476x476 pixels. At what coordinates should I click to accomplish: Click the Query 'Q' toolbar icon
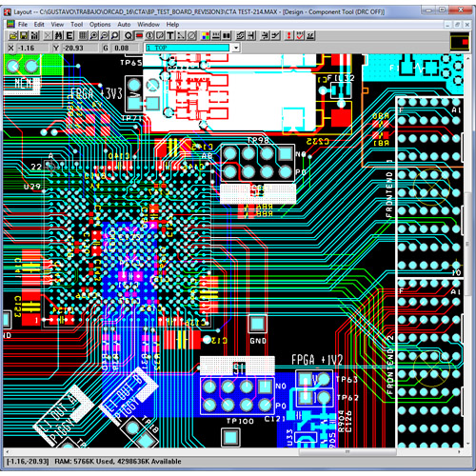[129, 36]
